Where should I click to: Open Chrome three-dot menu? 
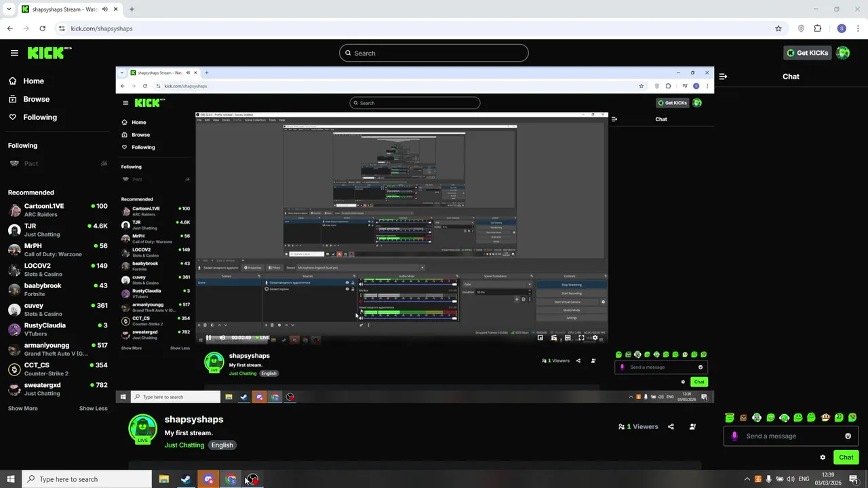click(x=859, y=28)
